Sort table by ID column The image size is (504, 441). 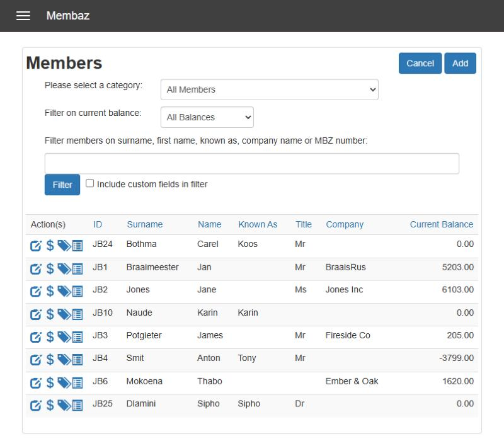point(98,224)
